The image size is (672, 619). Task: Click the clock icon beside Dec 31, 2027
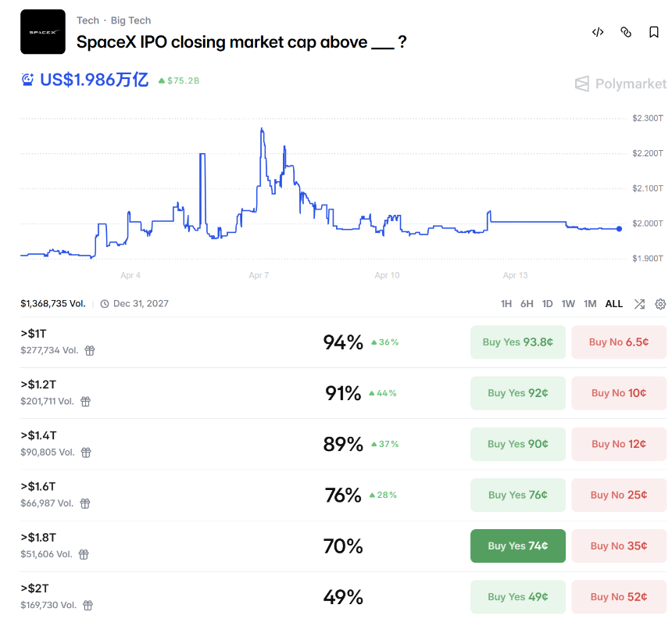[104, 303]
